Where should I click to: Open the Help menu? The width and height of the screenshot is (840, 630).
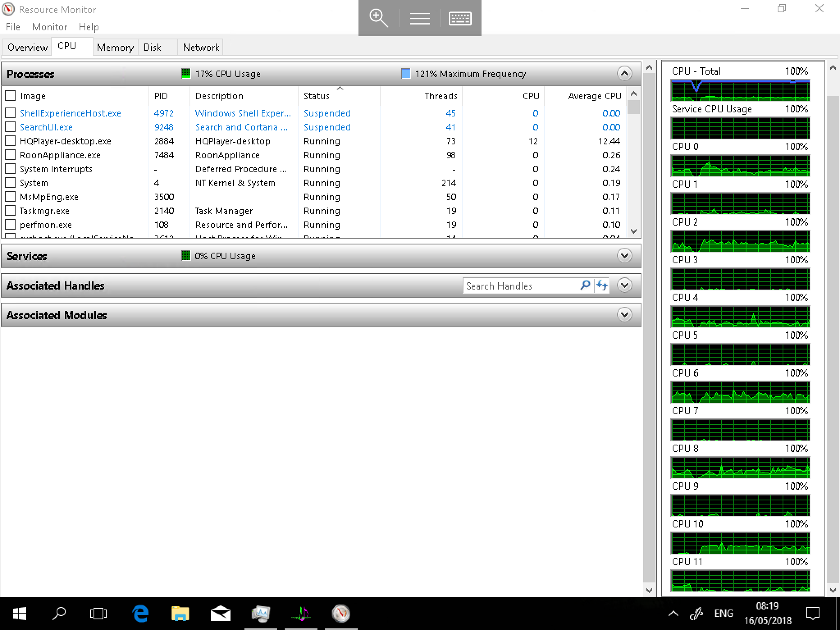89,27
